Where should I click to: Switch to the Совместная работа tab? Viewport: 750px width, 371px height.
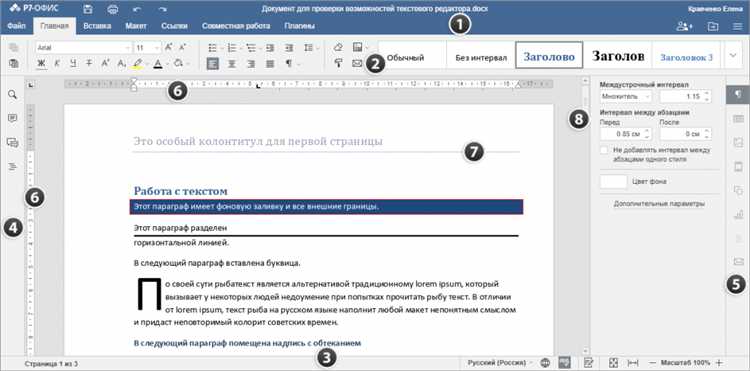[236, 26]
